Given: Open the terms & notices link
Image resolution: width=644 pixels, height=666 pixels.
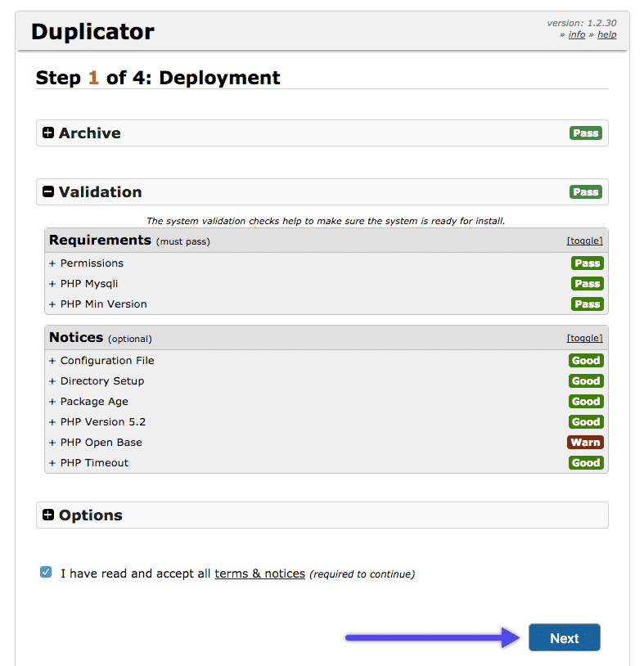Looking at the screenshot, I should (x=259, y=574).
